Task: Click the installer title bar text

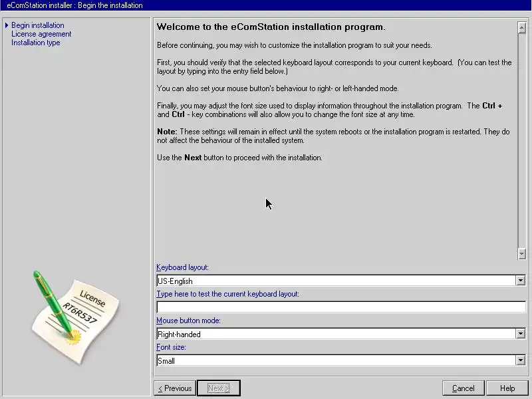Action: pyautogui.click(x=74, y=5)
